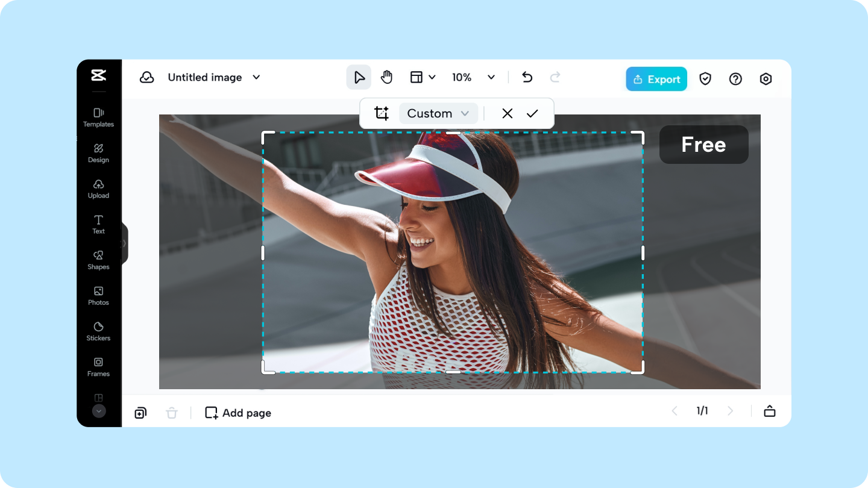Click the bottom-right crop corner handle
The image size is (868, 488).
click(638, 367)
